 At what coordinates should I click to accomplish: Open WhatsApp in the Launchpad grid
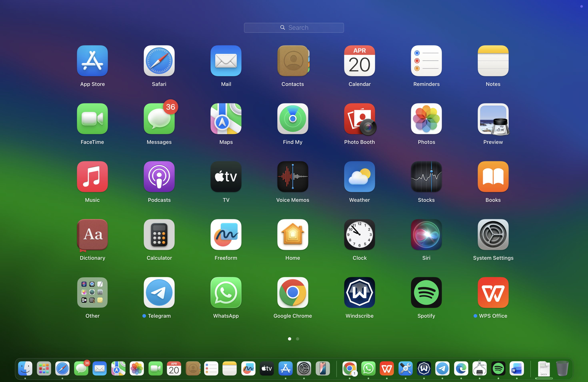(x=226, y=293)
